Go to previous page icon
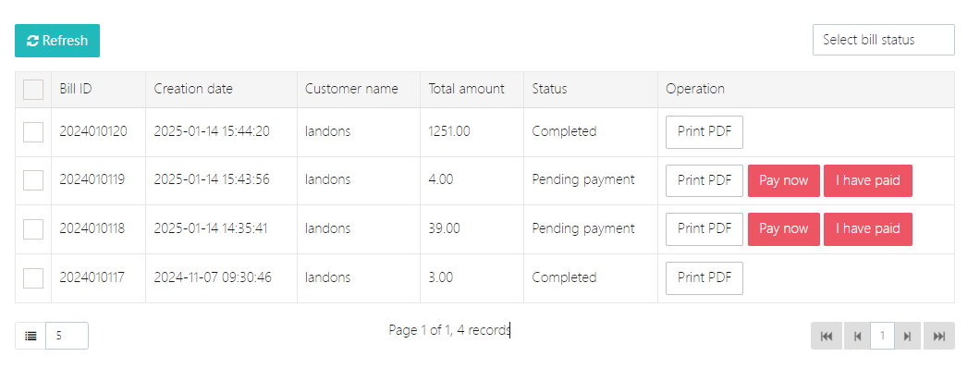Image resolution: width=980 pixels, height=369 pixels. (x=857, y=336)
